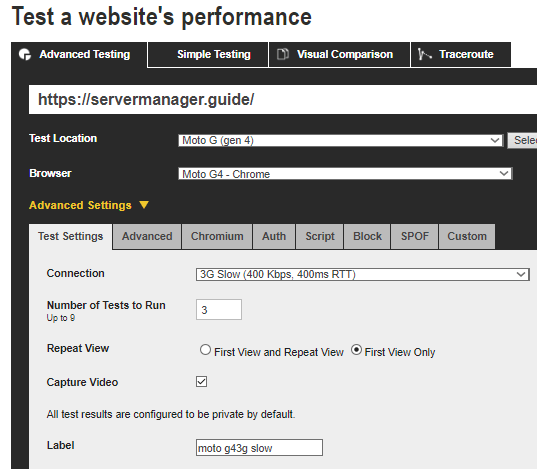
Task: Open the SPOF settings tab
Action: pyautogui.click(x=414, y=236)
